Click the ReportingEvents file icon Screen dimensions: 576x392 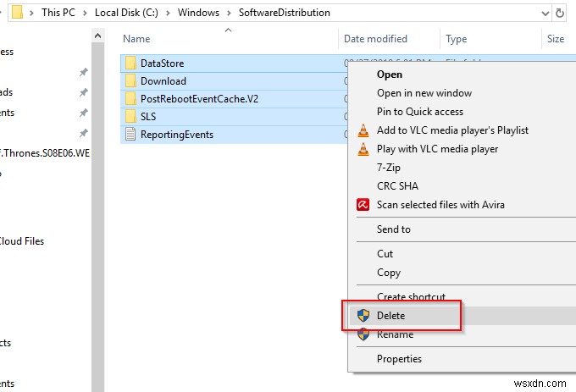pyautogui.click(x=130, y=134)
